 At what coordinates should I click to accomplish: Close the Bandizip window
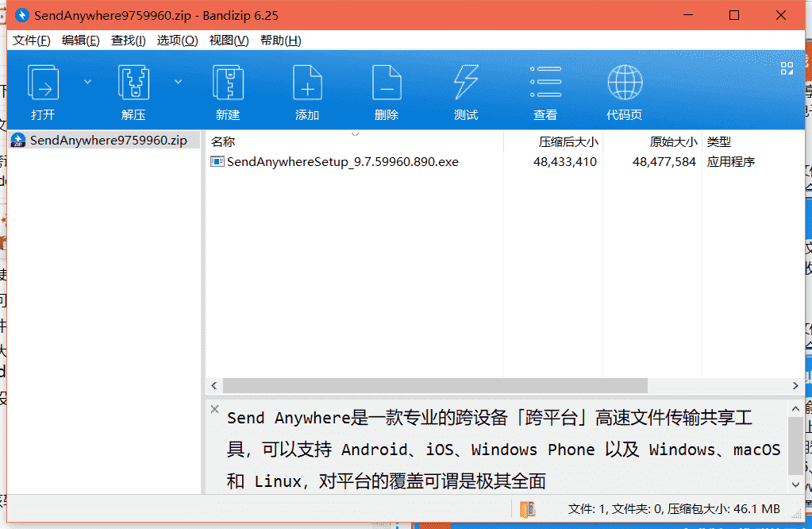click(x=781, y=16)
